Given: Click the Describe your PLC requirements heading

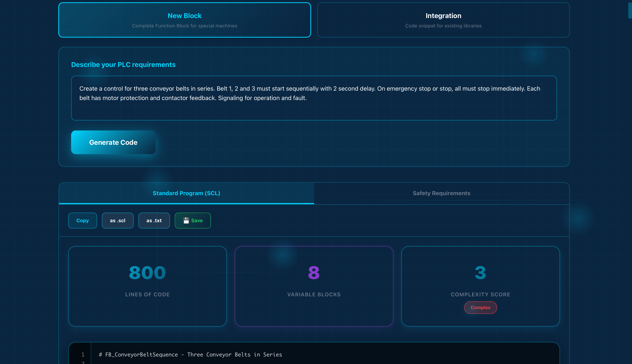Looking at the screenshot, I should click(x=123, y=64).
